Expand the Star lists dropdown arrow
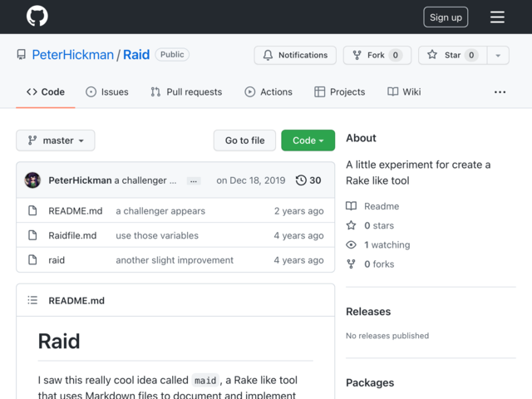 tap(498, 56)
